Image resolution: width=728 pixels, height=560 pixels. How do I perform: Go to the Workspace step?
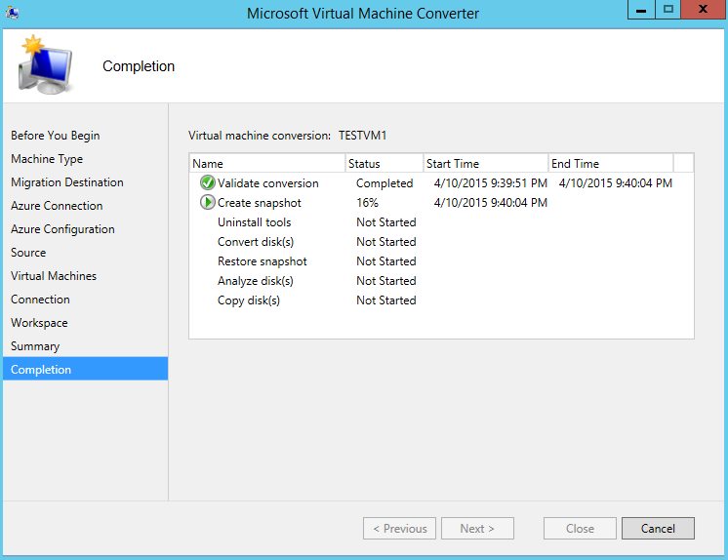point(39,323)
